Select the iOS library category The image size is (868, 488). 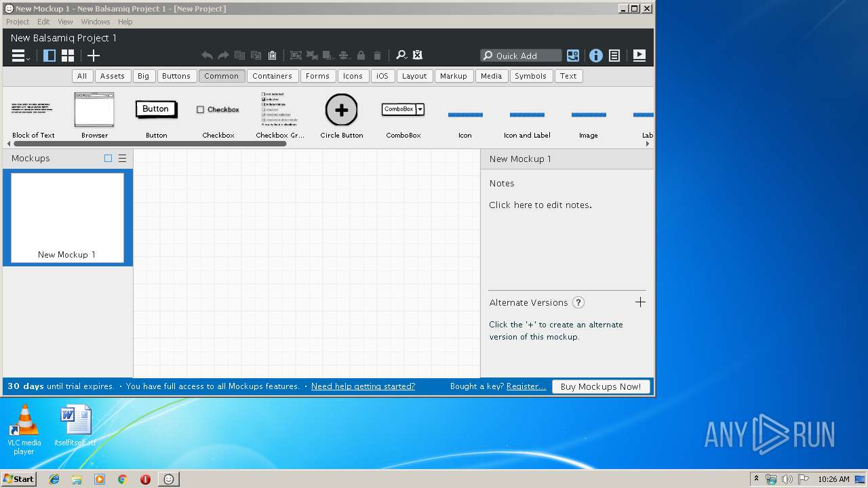[382, 76]
